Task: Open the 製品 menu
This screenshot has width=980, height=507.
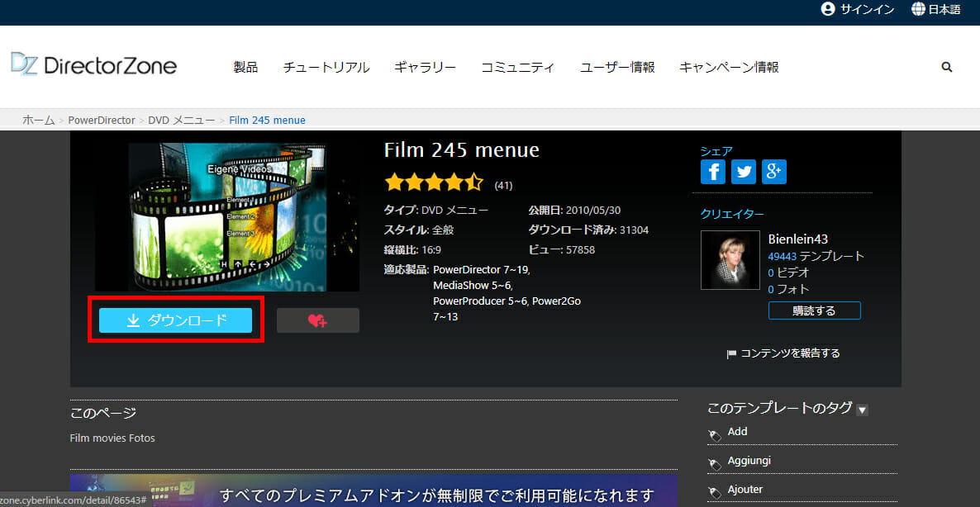Action: [x=245, y=68]
